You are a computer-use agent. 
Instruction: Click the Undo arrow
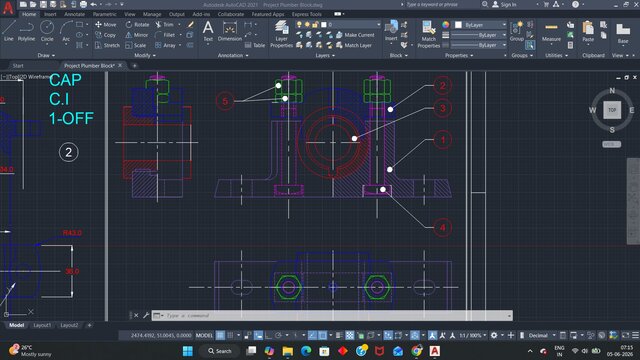click(x=94, y=4)
